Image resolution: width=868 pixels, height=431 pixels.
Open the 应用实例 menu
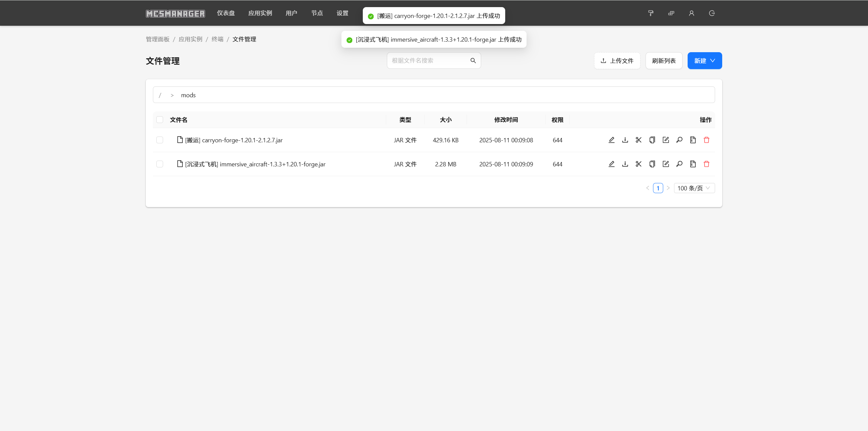260,13
